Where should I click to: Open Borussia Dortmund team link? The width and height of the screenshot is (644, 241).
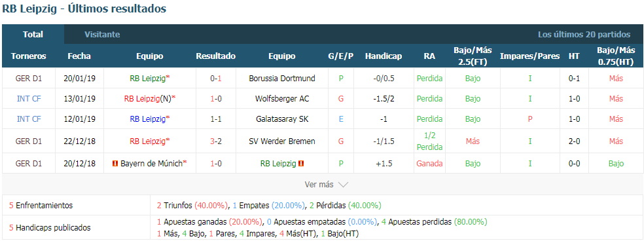pyautogui.click(x=282, y=78)
